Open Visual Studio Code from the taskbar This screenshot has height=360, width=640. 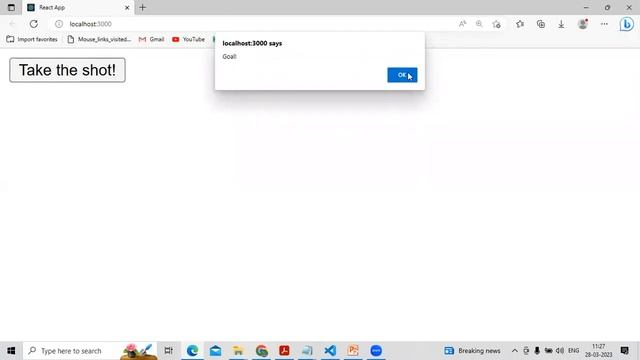click(x=330, y=351)
